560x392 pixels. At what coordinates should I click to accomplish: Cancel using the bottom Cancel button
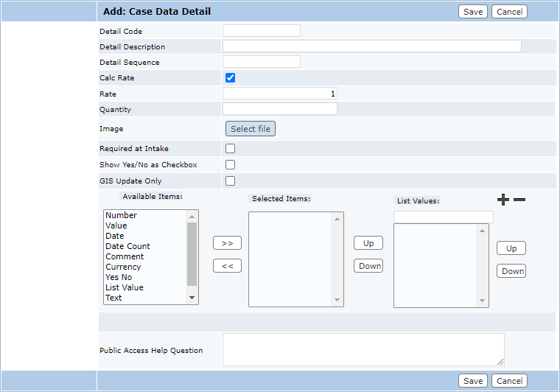(510, 381)
